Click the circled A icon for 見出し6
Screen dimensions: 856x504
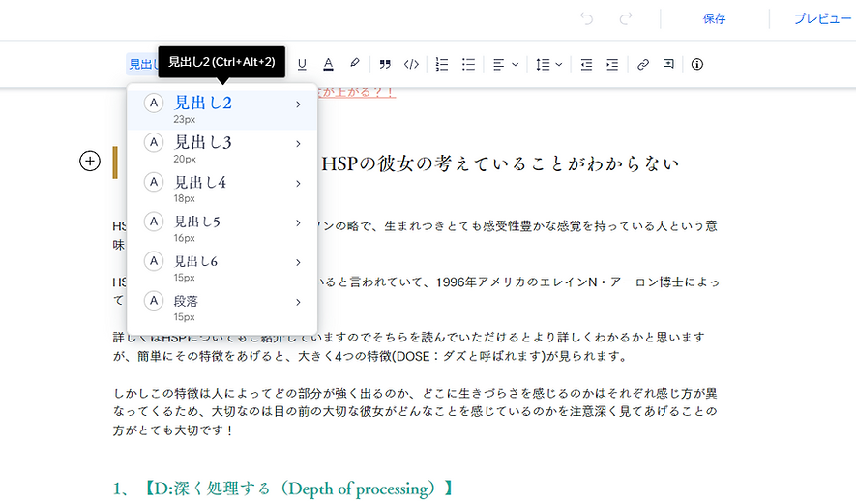(x=154, y=261)
